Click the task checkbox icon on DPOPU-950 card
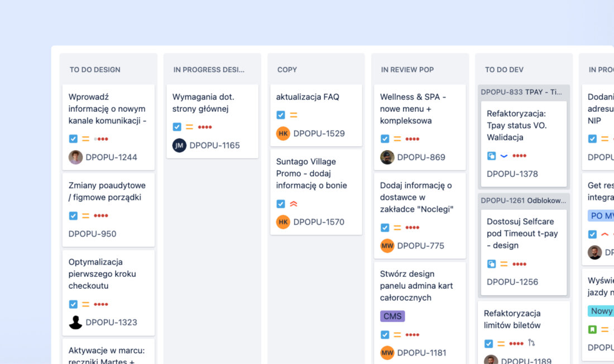The image size is (614, 364). tap(73, 215)
